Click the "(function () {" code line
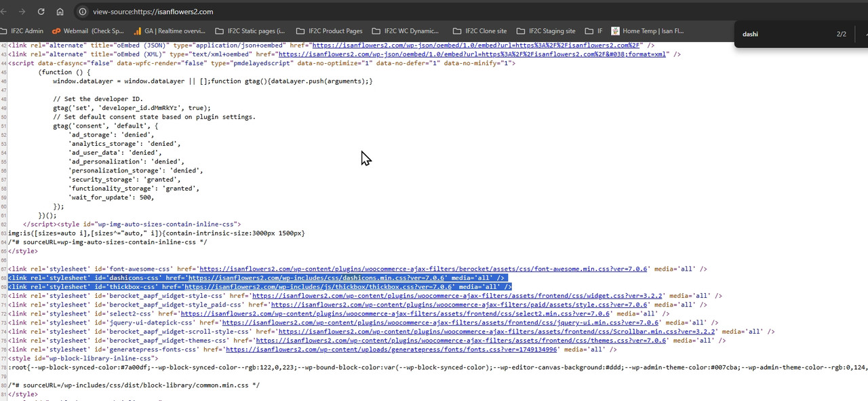Screen dimensions: 868x401 (x=64, y=72)
